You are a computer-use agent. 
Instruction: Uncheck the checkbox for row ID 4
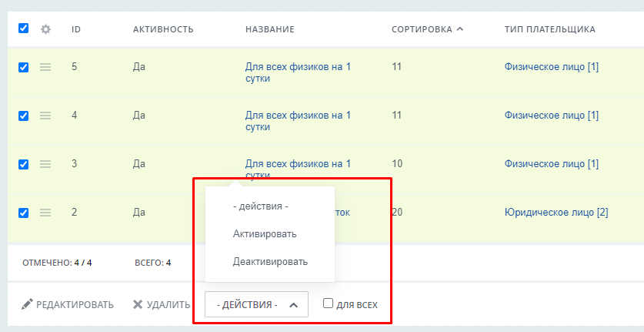pyautogui.click(x=23, y=116)
